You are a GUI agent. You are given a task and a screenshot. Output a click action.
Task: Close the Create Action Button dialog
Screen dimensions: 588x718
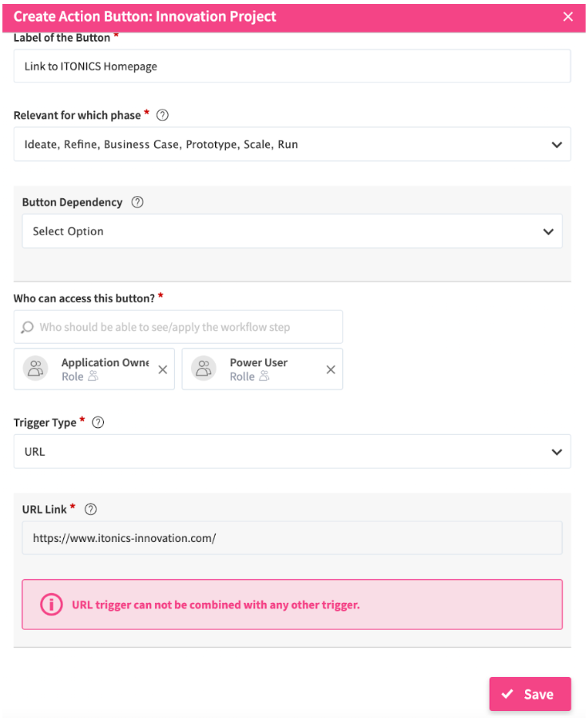coord(568,17)
